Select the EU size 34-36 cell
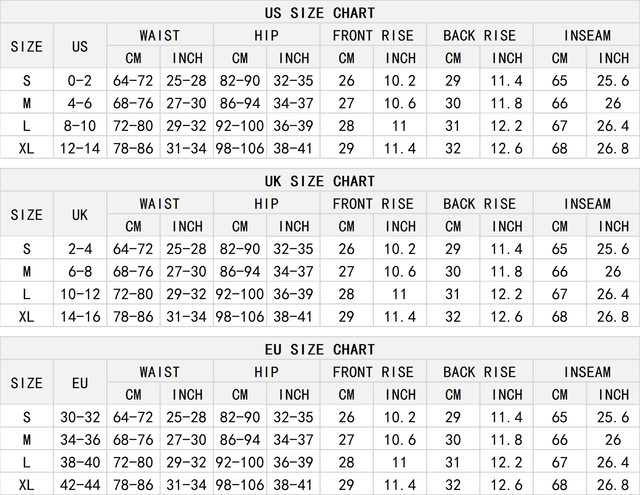 [x=80, y=440]
